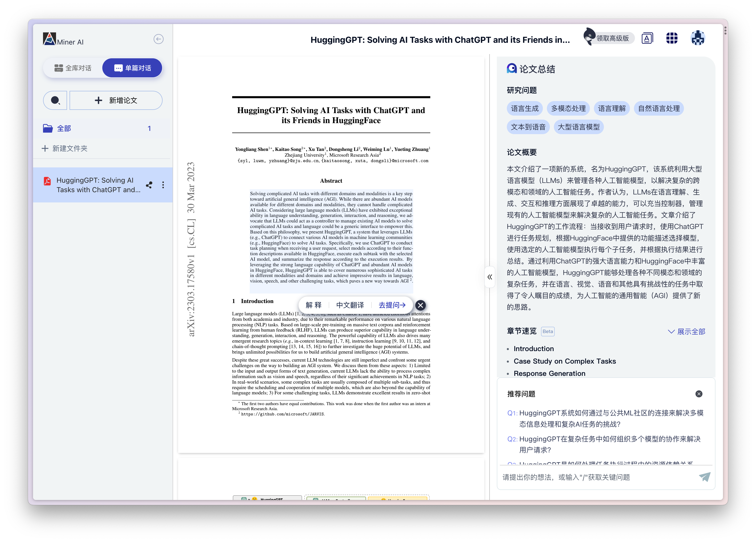Click the 新增论文 button
Screen dimensions: 756x542
tap(116, 100)
